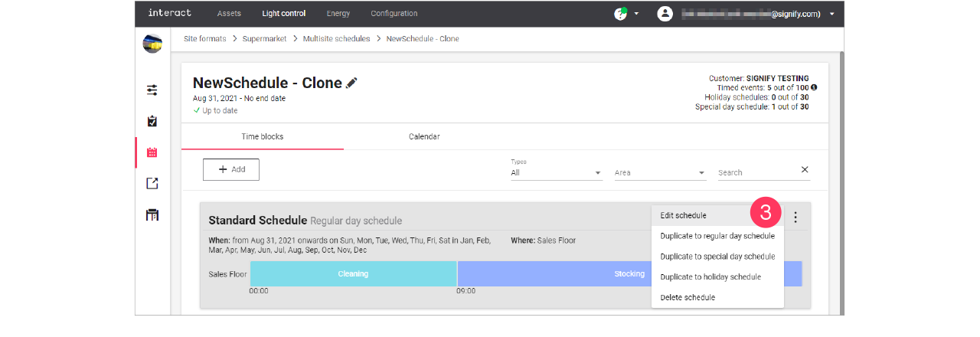The width and height of the screenshot is (980, 337).
Task: Focus the Search input field
Action: pyautogui.click(x=756, y=172)
